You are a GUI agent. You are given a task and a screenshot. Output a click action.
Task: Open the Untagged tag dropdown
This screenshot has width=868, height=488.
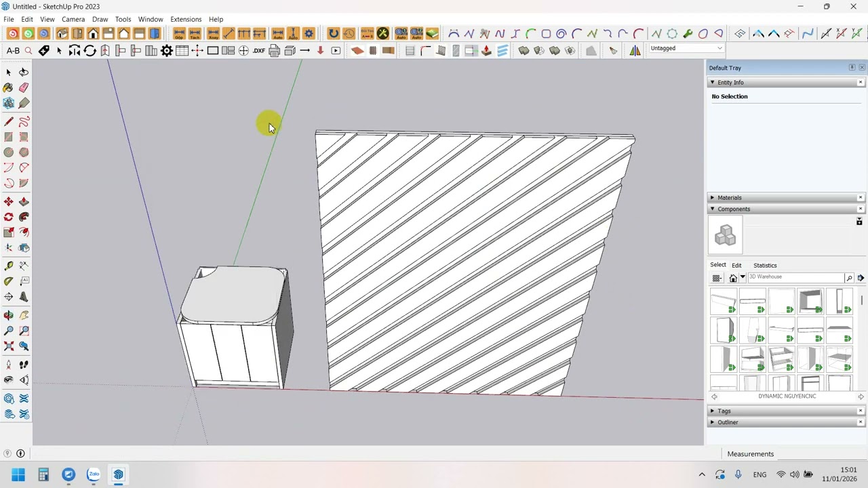pos(686,48)
